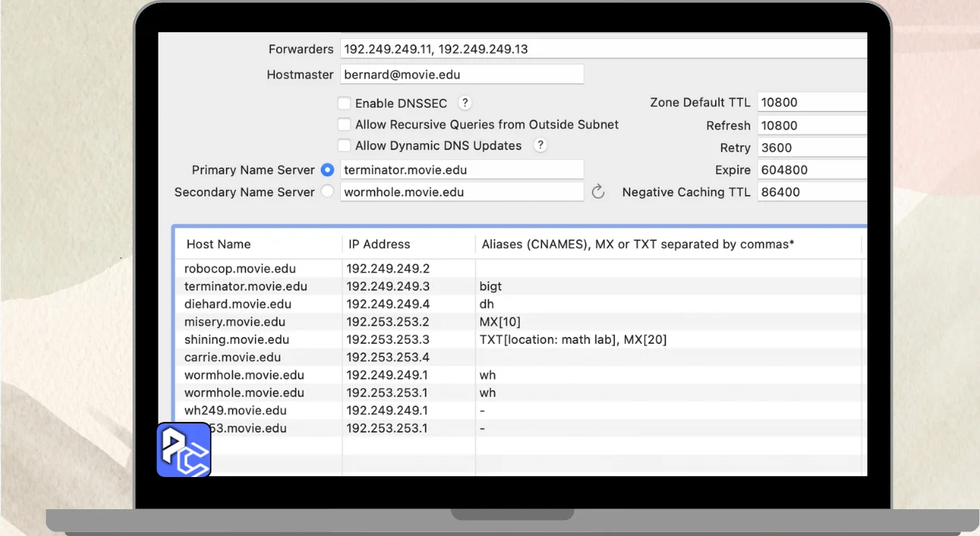Screen dimensions: 980x536
Task: Select the Secondary Name Server radio button
Action: [328, 192]
